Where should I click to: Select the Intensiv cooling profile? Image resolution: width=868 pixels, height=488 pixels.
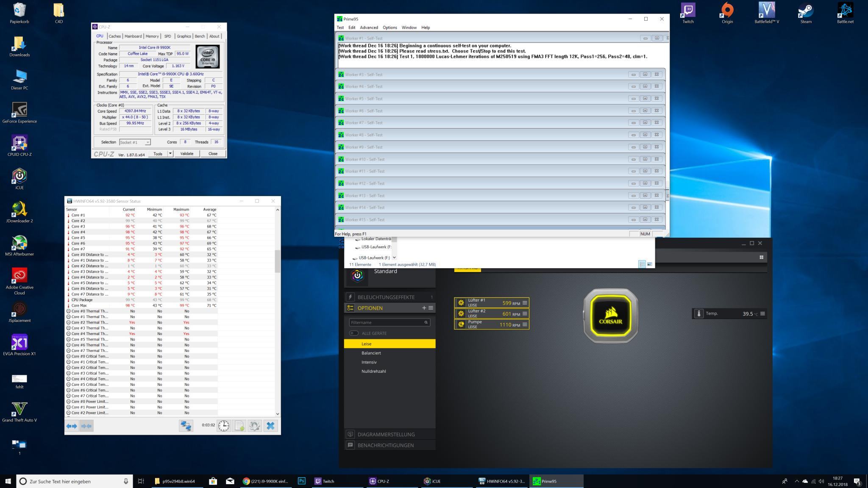click(x=369, y=362)
